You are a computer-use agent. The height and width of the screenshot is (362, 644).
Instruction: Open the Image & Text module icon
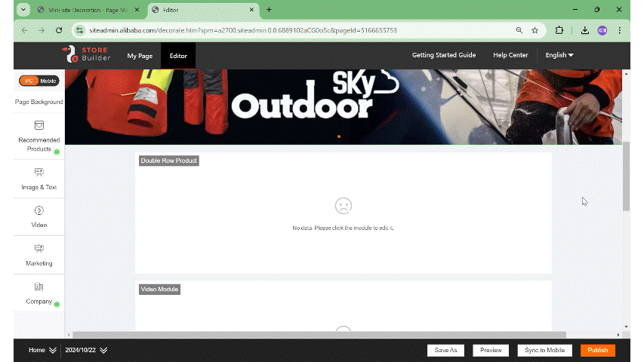(39, 173)
